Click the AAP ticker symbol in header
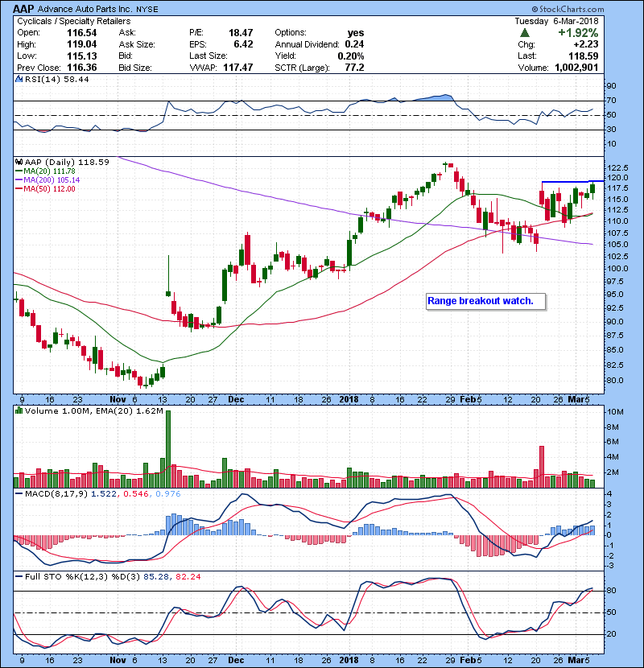The width and height of the screenshot is (644, 668). [x=24, y=9]
